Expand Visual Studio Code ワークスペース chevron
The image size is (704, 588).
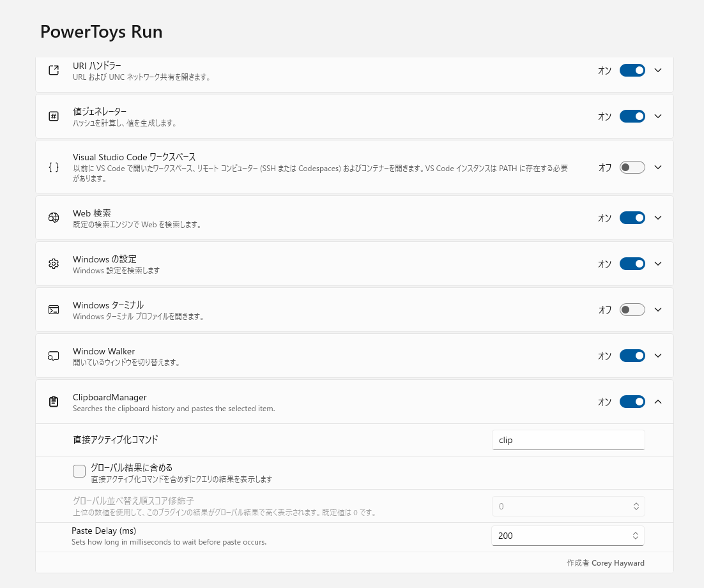(x=658, y=167)
